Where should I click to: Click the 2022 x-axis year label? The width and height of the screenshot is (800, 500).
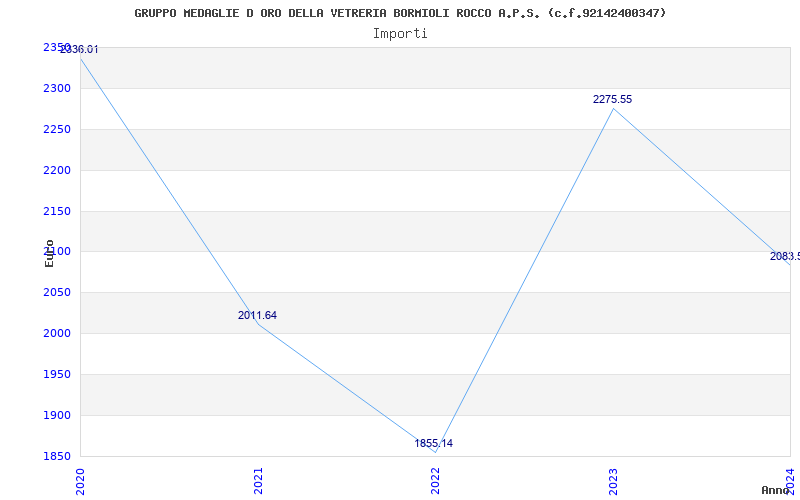point(435,481)
